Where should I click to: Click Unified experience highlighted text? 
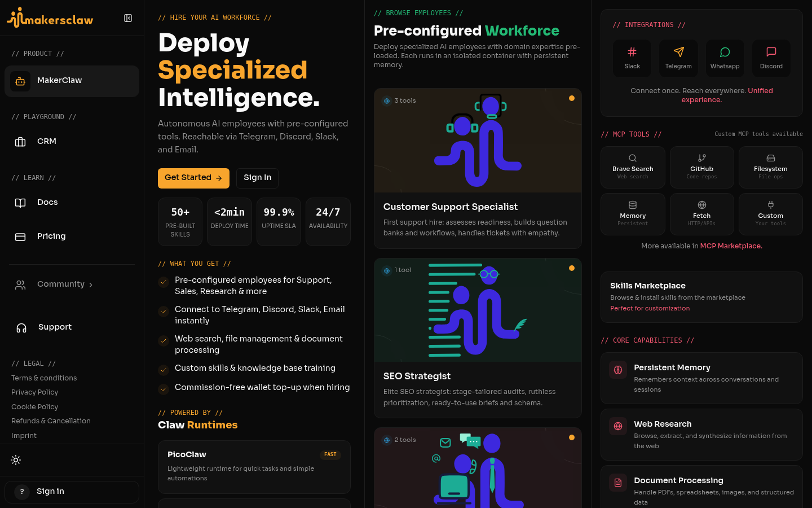(727, 95)
